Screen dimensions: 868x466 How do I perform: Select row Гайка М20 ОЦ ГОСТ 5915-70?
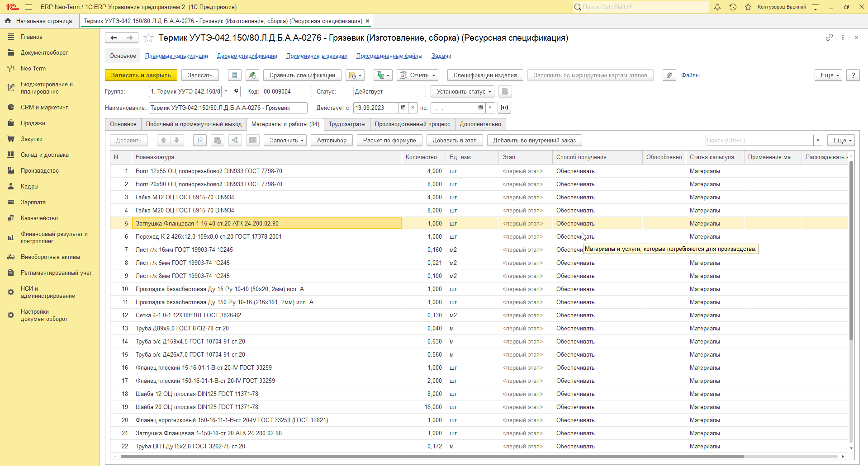tap(479, 211)
